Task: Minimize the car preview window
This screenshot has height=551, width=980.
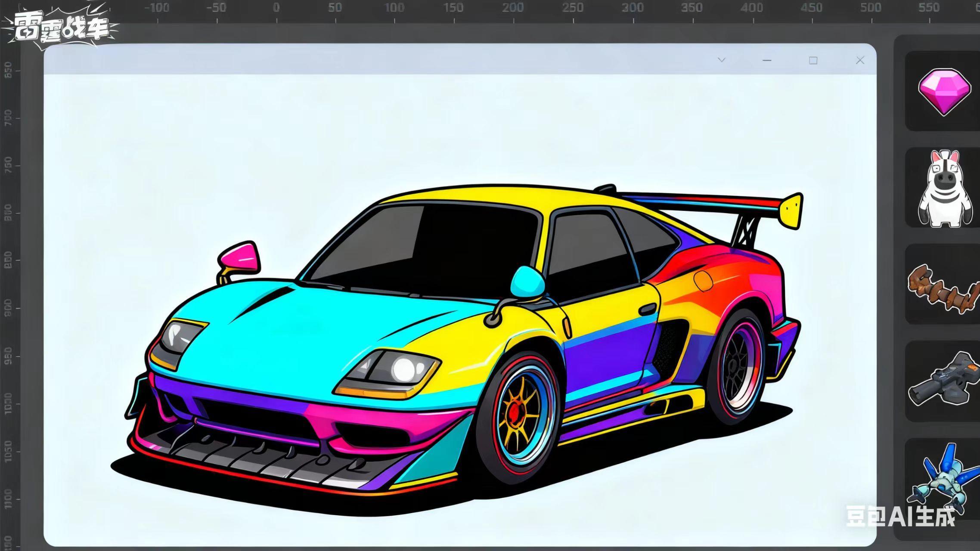Action: [767, 60]
